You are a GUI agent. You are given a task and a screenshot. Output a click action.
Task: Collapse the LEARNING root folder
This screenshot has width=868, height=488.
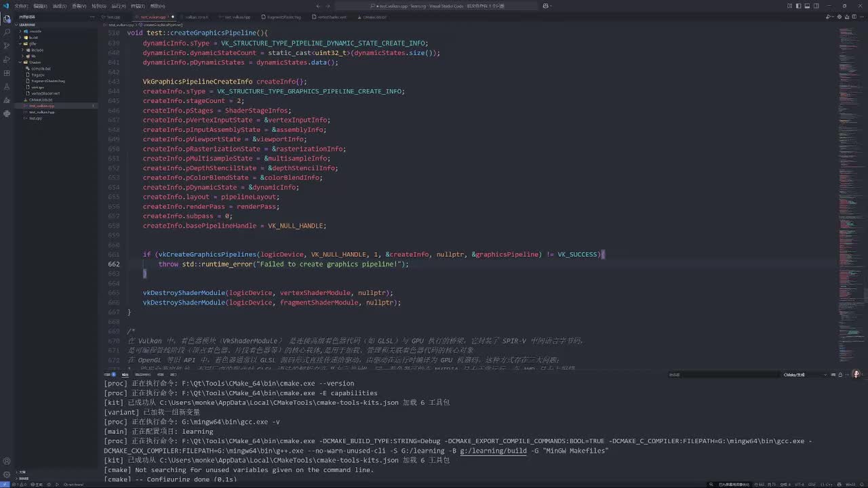point(27,24)
